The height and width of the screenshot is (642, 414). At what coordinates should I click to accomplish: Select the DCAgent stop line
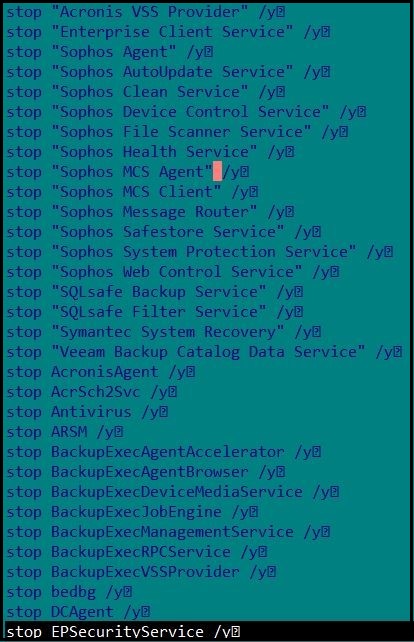78,613
